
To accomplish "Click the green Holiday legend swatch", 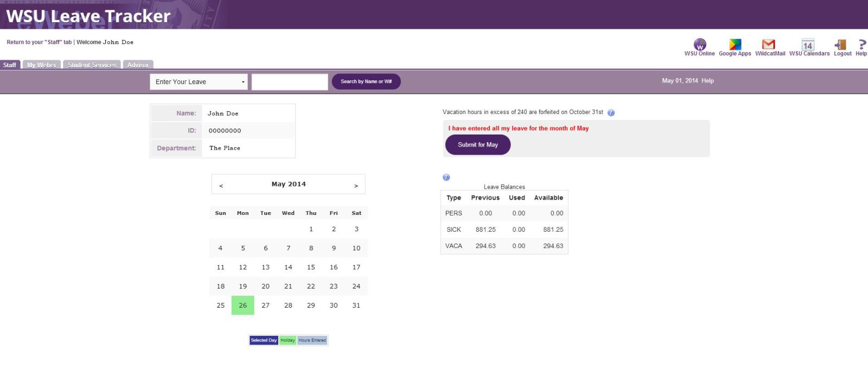I will coord(288,340).
